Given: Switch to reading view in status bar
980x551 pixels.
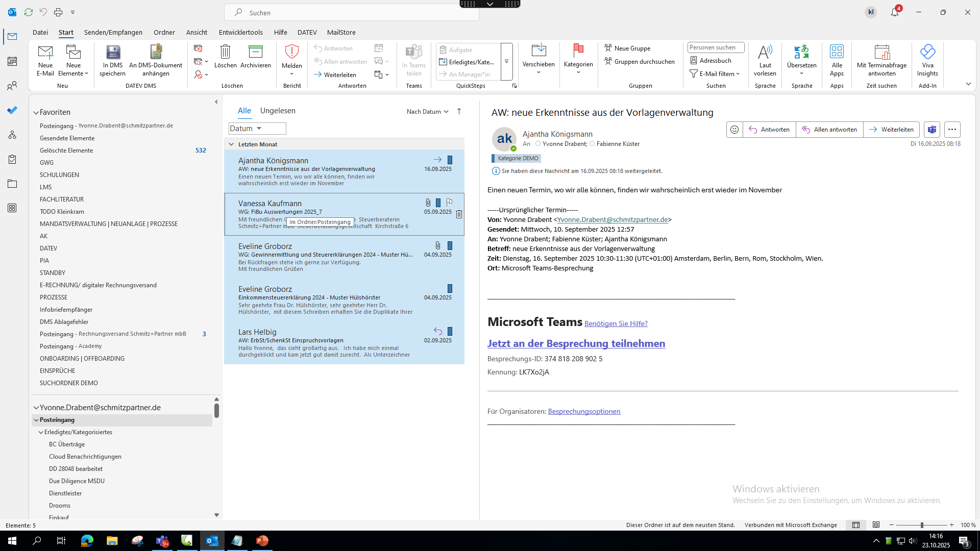Looking at the screenshot, I should coord(876,525).
